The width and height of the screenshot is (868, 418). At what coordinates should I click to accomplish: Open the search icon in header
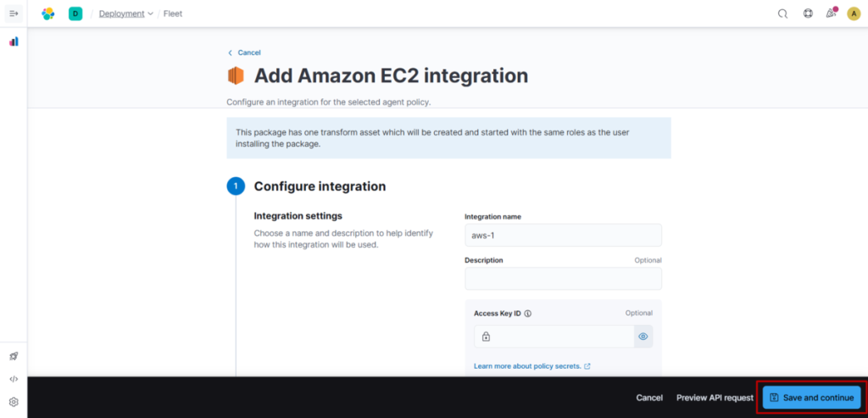[x=782, y=14]
